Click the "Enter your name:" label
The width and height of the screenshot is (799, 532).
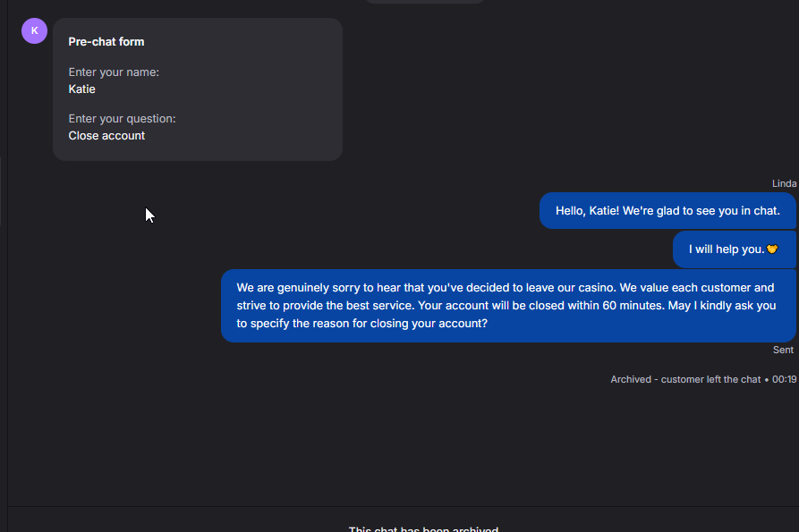[x=114, y=72]
